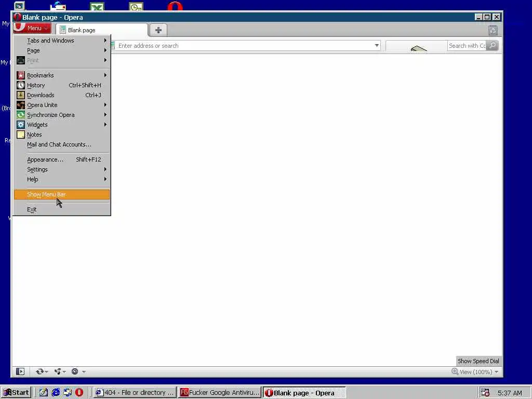Image resolution: width=532 pixels, height=399 pixels.
Task: Click the closed tabs trash icon
Action: coord(493,31)
